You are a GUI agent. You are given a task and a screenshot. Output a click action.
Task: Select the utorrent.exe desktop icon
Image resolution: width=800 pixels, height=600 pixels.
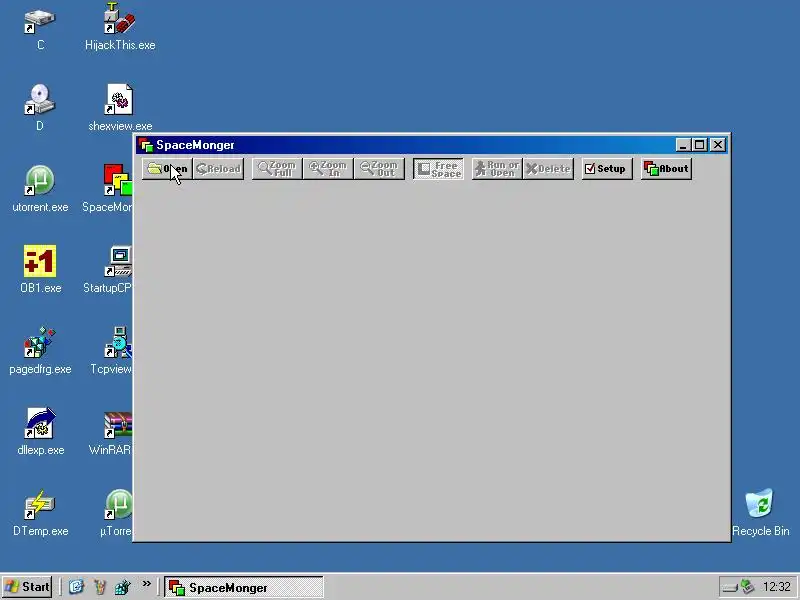click(40, 189)
